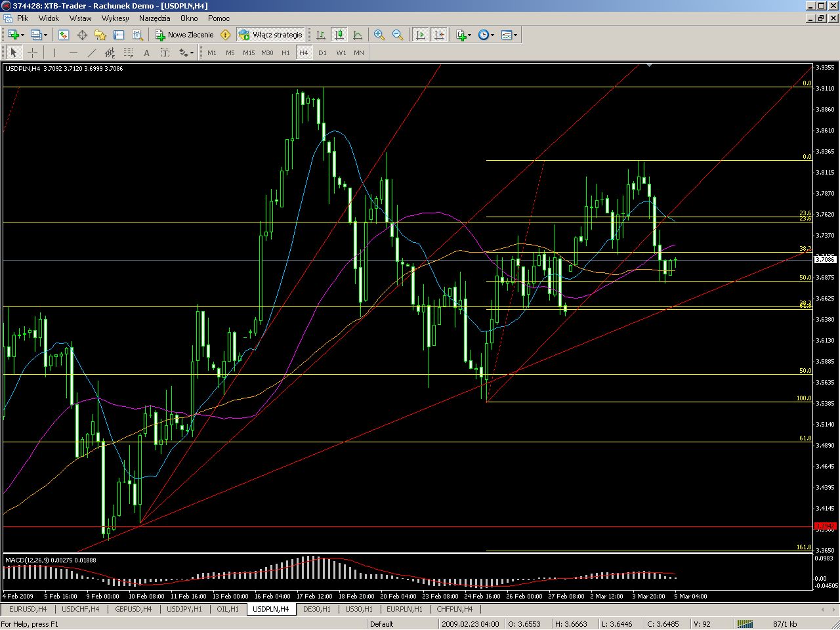Switch timeframe to D1
This screenshot has height=630, width=840.
(322, 52)
